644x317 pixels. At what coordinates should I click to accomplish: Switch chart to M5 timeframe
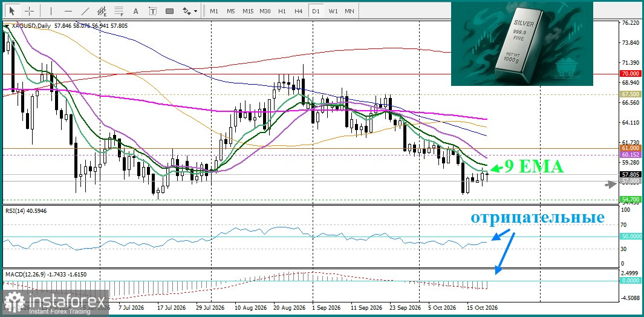click(x=231, y=11)
